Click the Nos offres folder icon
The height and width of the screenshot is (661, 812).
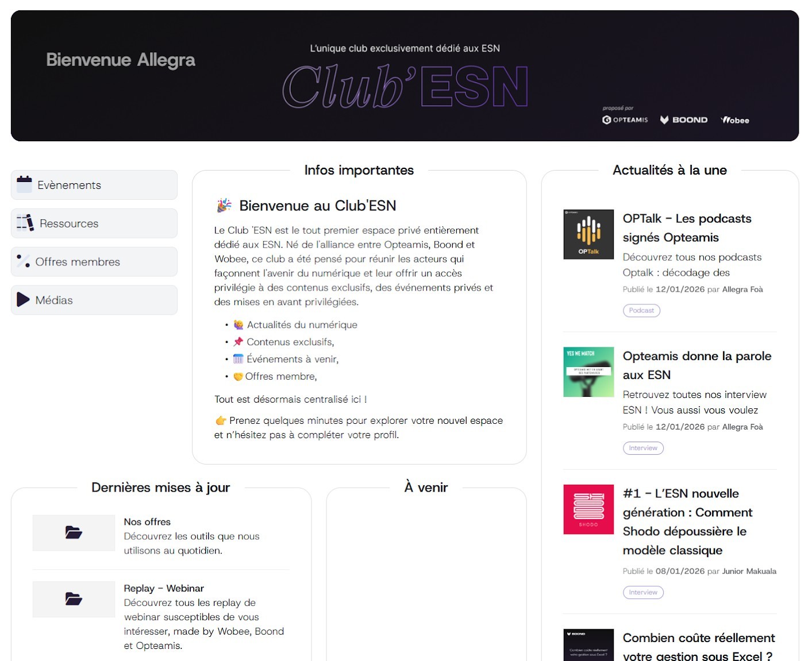[74, 533]
